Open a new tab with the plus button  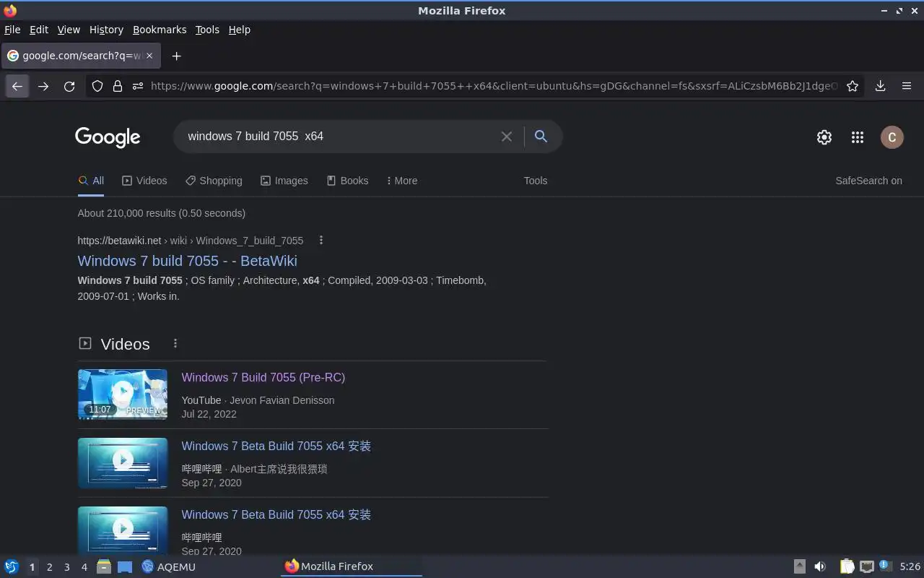(176, 56)
